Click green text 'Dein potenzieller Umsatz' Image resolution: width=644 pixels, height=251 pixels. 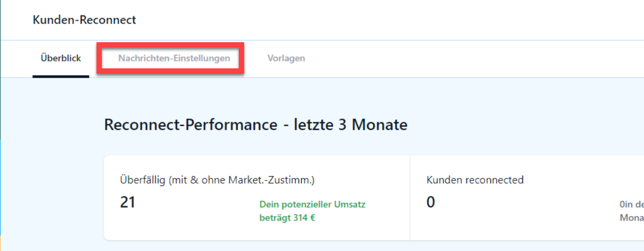tap(312, 204)
